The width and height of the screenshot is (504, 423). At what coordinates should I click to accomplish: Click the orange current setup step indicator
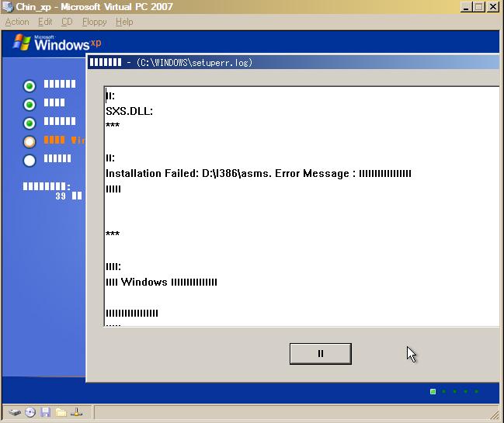point(30,142)
